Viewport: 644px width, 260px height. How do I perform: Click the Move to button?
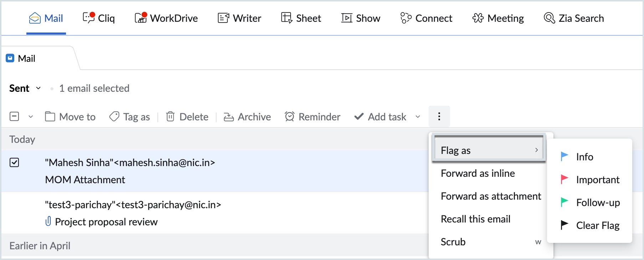click(70, 117)
